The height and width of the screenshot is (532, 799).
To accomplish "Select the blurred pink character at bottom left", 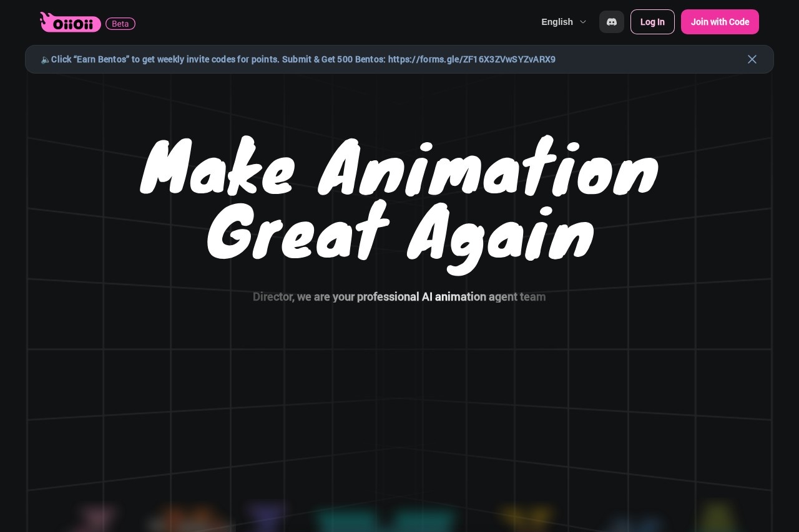I will click(98, 518).
